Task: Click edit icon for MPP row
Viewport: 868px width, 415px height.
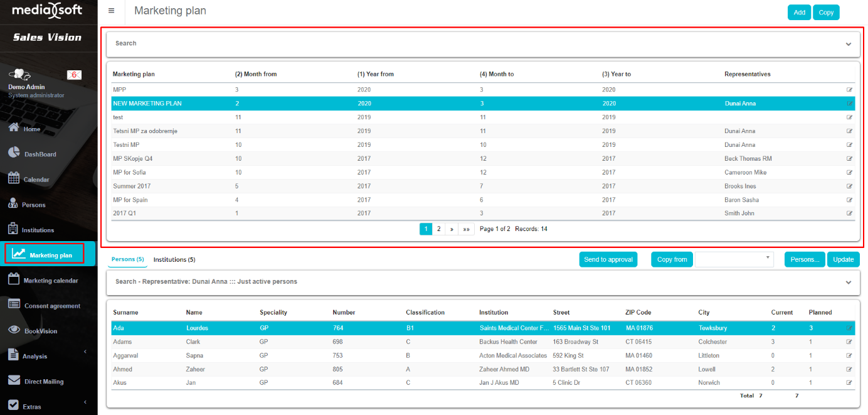Action: (x=849, y=90)
